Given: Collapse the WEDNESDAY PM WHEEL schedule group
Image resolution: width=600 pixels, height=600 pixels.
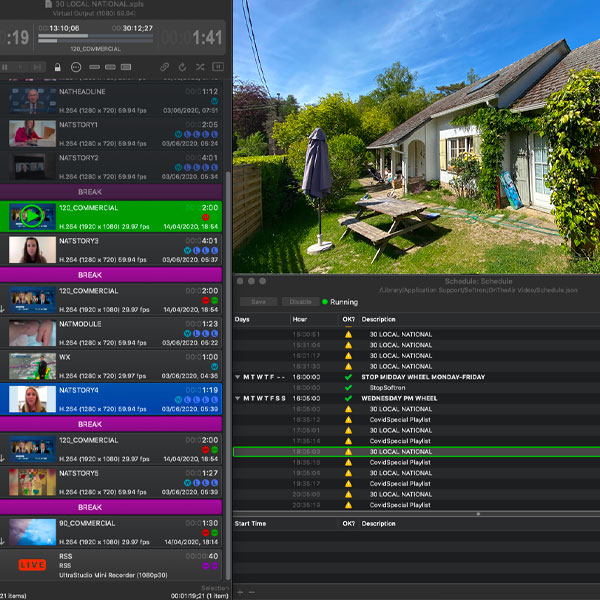Looking at the screenshot, I should point(238,398).
